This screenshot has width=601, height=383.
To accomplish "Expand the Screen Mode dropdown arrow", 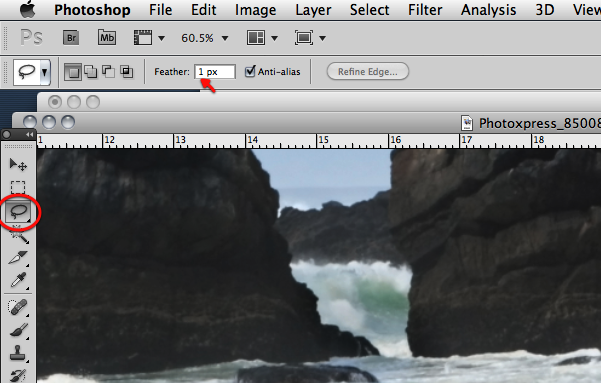I will point(322,38).
